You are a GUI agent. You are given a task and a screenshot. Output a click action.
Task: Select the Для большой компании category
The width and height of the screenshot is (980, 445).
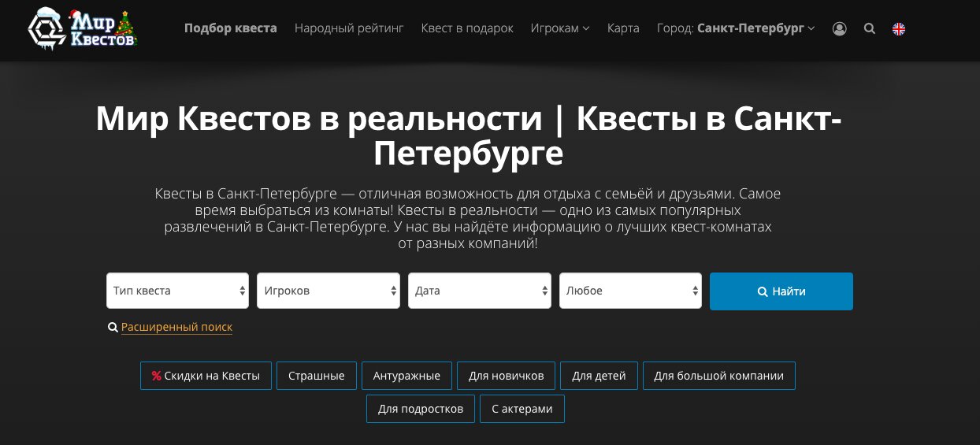[719, 376]
